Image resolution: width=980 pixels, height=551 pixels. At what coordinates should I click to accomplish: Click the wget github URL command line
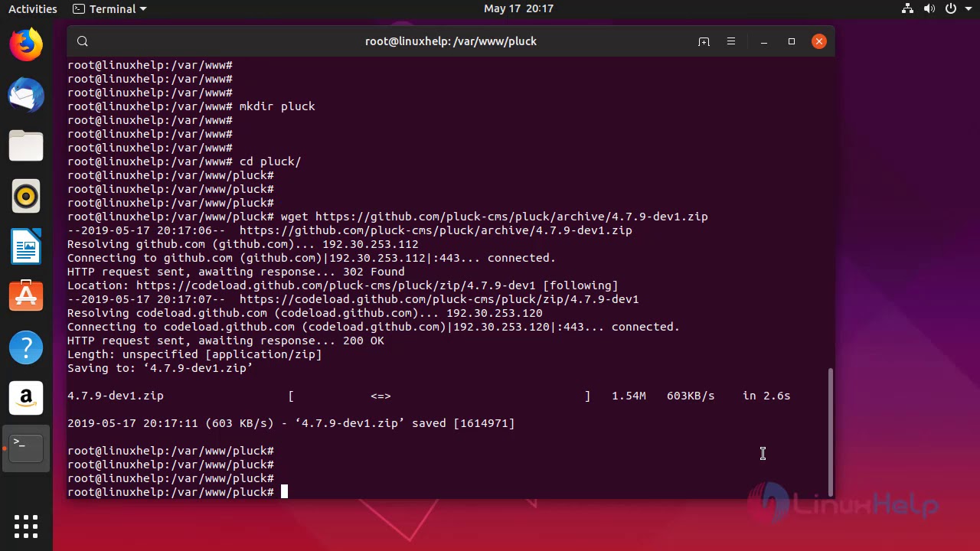[387, 217]
